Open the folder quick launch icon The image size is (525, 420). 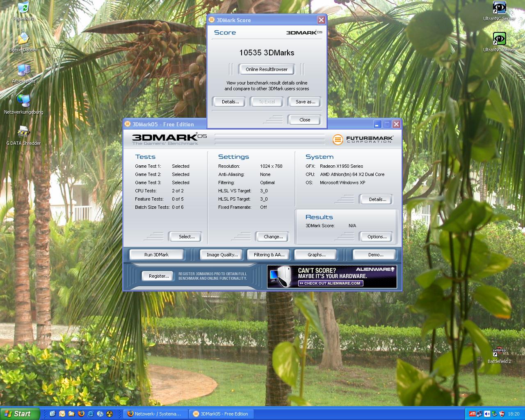click(x=71, y=414)
